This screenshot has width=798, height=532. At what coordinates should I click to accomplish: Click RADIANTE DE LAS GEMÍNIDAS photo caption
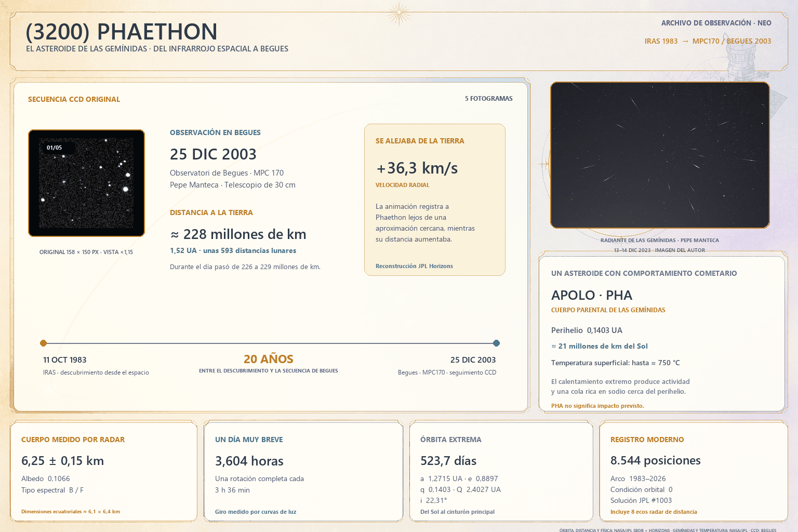660,240
